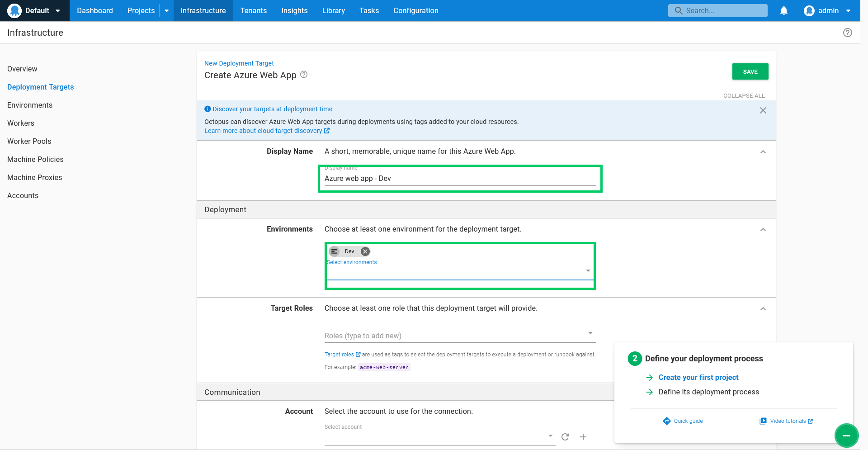Image resolution: width=868 pixels, height=450 pixels.
Task: Open the Insights section
Action: tap(294, 10)
